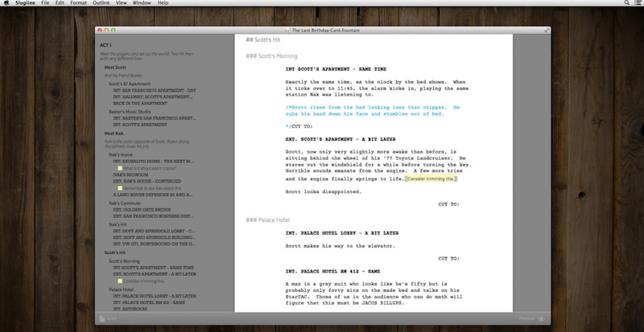
Task: Click the ## Scott's Hit heading in the script
Action: pos(263,40)
